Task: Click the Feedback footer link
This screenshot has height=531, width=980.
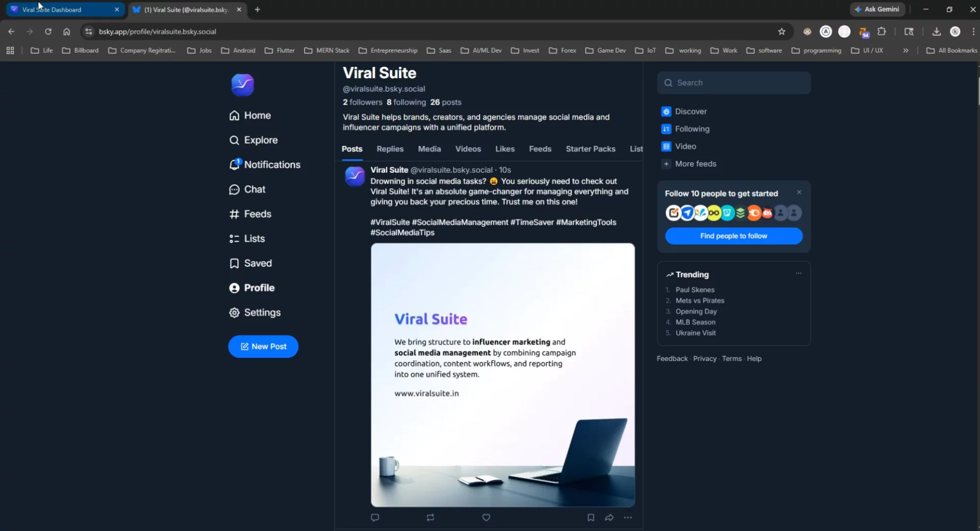Action: (672, 359)
